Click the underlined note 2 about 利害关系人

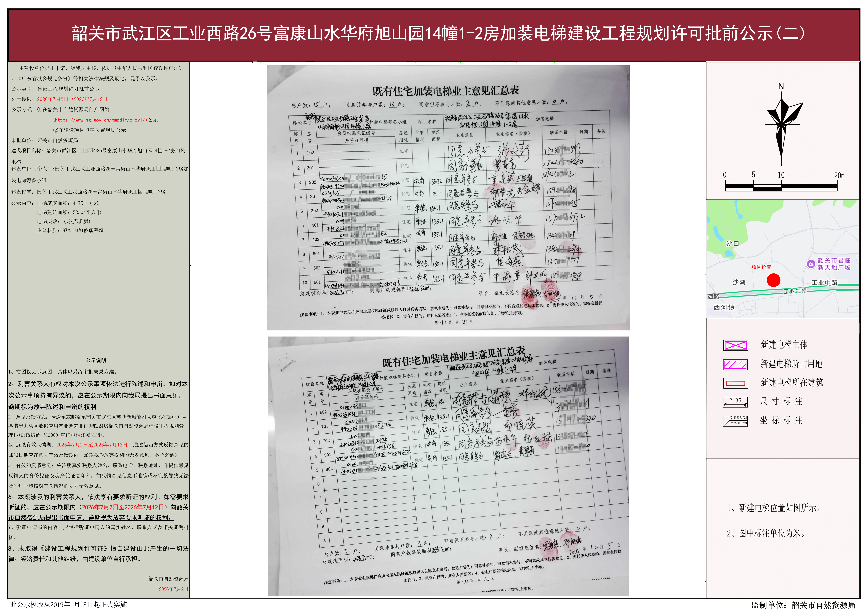point(98,396)
